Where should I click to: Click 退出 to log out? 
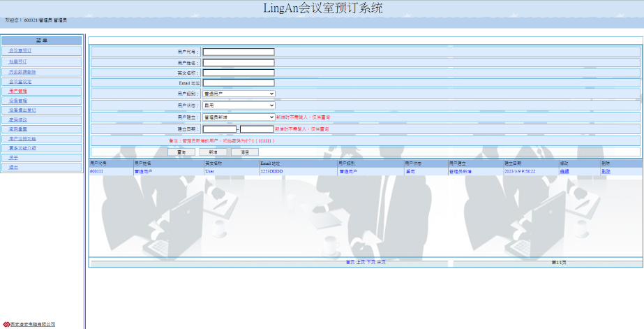coord(14,167)
